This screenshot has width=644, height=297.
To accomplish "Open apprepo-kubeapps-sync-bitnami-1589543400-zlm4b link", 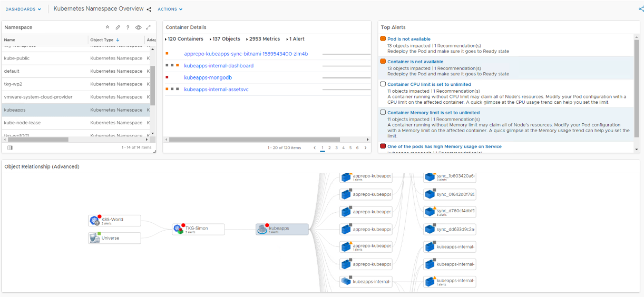I will (246, 54).
